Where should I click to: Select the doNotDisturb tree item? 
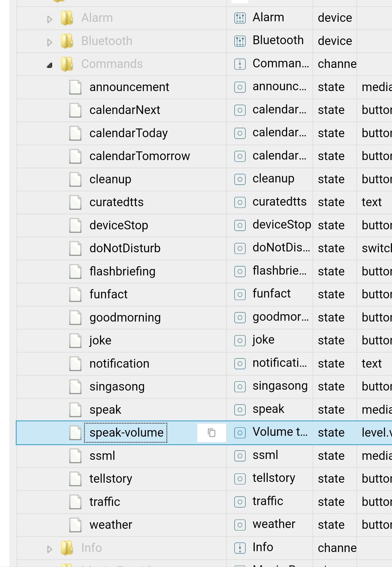click(x=125, y=248)
